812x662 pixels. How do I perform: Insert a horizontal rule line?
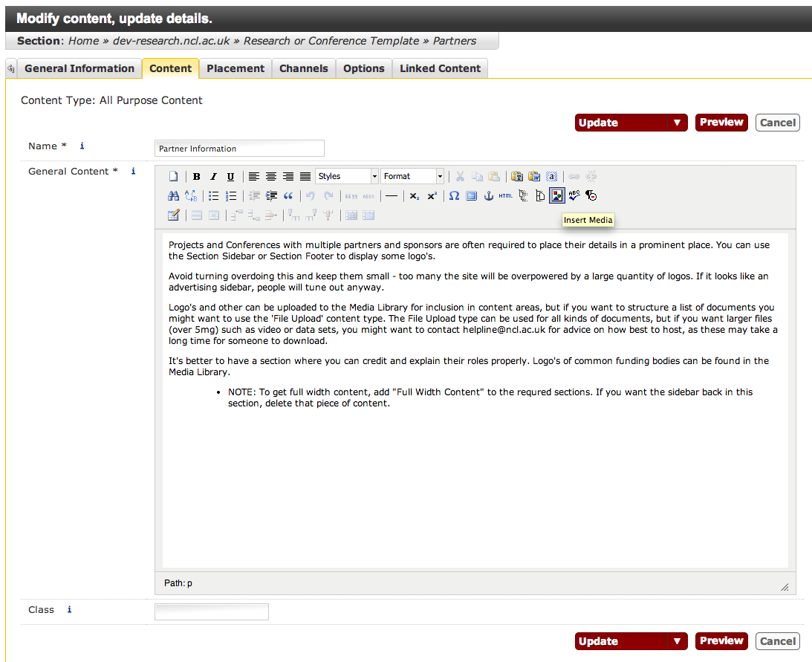coord(391,196)
